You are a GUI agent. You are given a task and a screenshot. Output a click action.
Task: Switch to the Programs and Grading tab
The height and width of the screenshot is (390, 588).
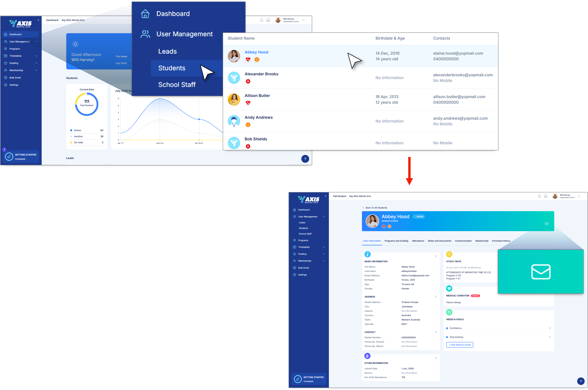[x=396, y=241]
